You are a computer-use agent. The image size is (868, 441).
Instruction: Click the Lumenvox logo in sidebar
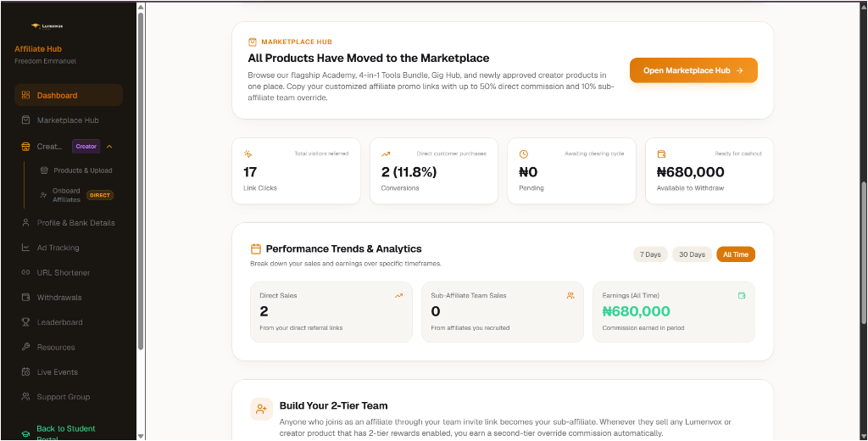[x=47, y=26]
